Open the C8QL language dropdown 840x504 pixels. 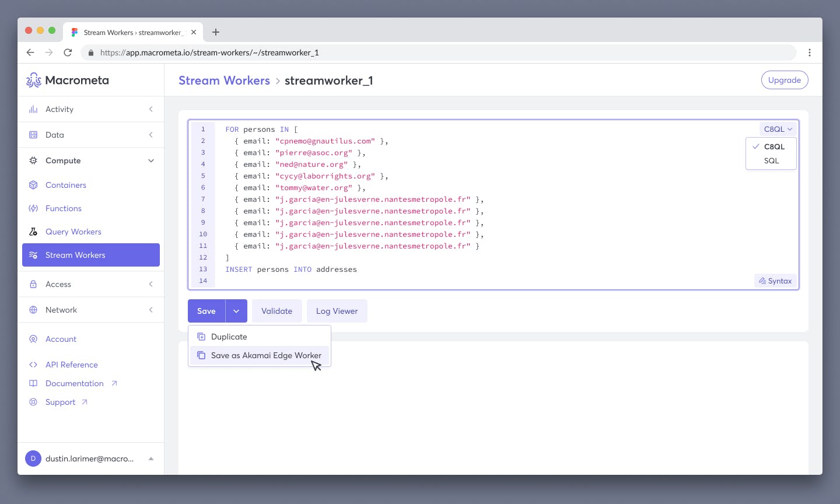(x=778, y=129)
